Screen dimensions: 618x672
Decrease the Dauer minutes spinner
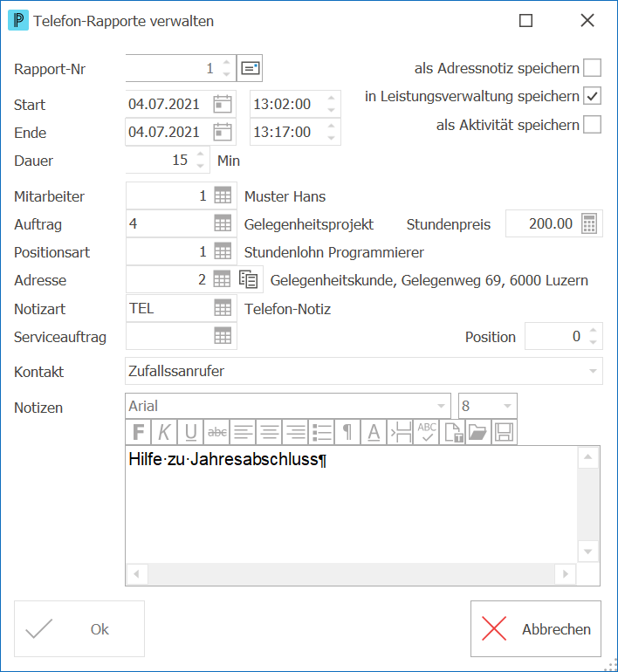point(200,166)
